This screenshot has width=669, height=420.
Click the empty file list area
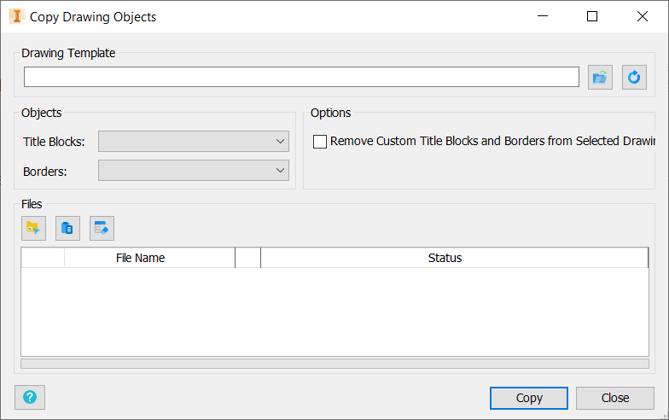[334, 310]
